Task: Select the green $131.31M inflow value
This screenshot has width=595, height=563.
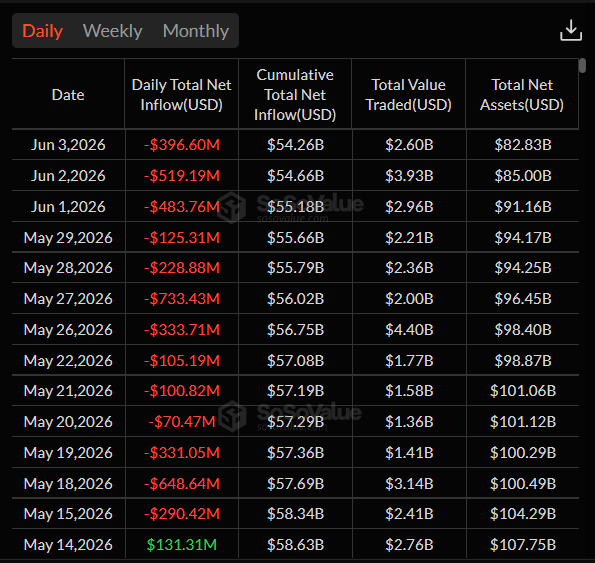Action: [x=182, y=545]
